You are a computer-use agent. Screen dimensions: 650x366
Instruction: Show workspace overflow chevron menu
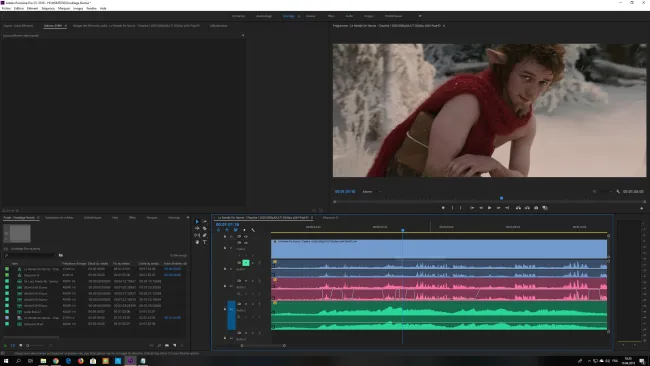(420, 16)
